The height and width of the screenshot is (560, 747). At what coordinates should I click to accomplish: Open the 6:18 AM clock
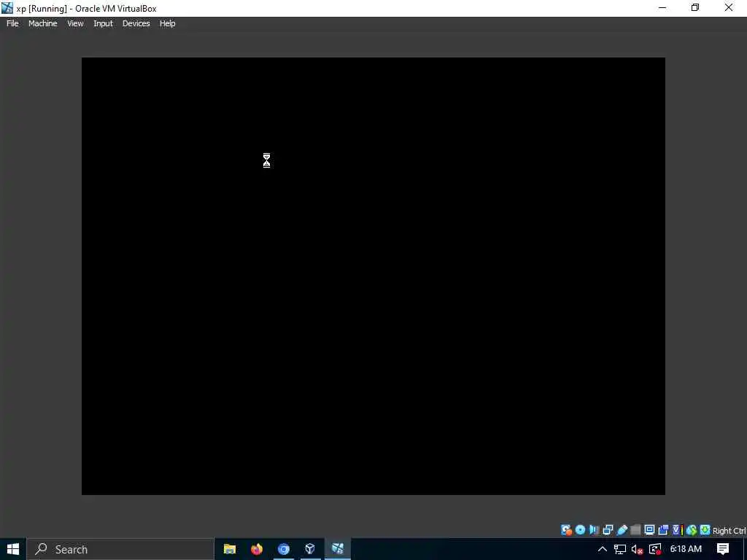[x=686, y=549]
